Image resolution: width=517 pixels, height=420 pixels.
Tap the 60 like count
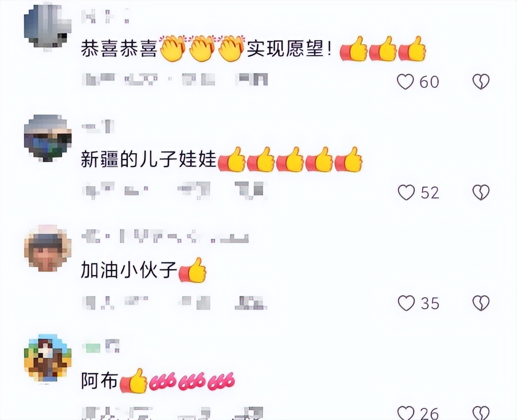(429, 82)
